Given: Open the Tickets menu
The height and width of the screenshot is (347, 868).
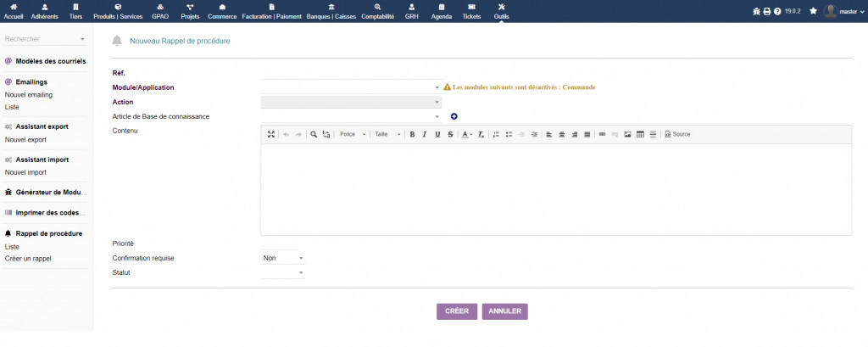Looking at the screenshot, I should pos(471,12).
